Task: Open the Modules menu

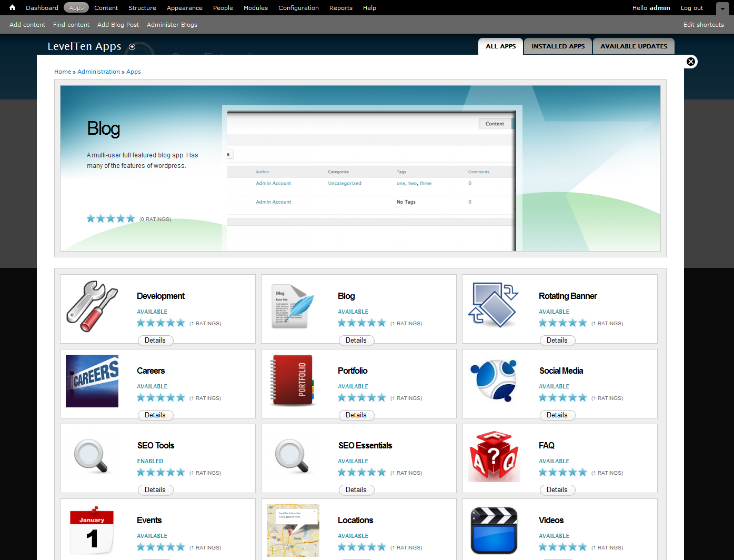Action: click(x=255, y=7)
